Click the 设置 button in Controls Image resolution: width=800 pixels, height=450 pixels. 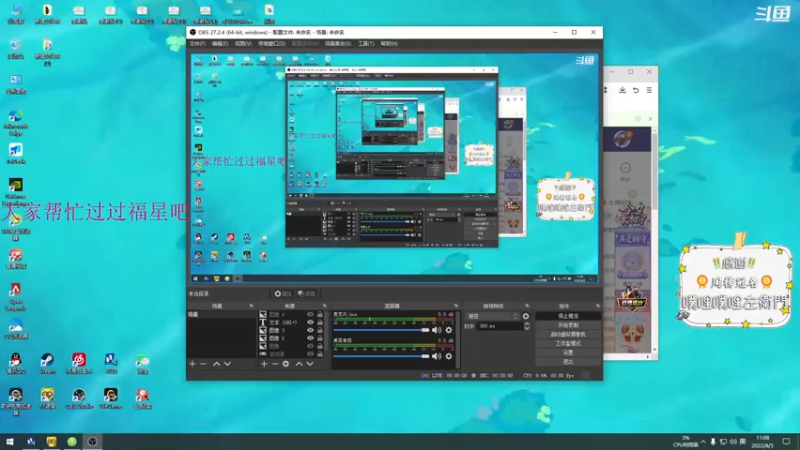pyautogui.click(x=568, y=353)
